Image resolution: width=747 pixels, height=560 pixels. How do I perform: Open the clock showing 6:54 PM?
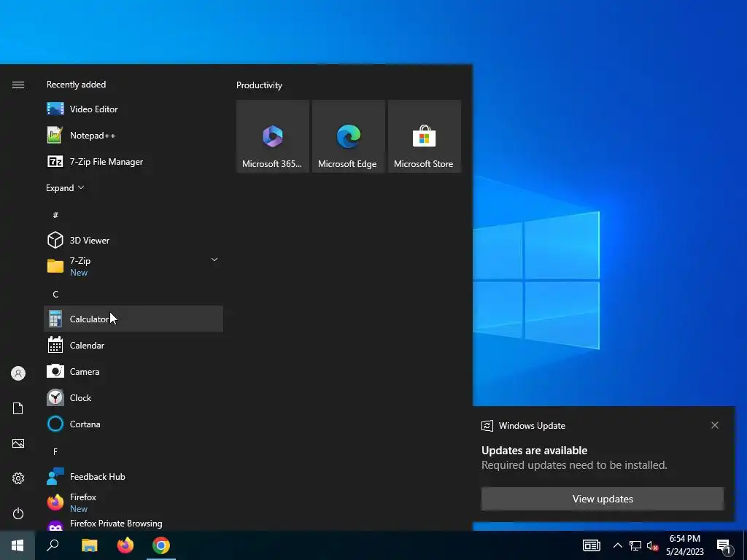pyautogui.click(x=684, y=545)
